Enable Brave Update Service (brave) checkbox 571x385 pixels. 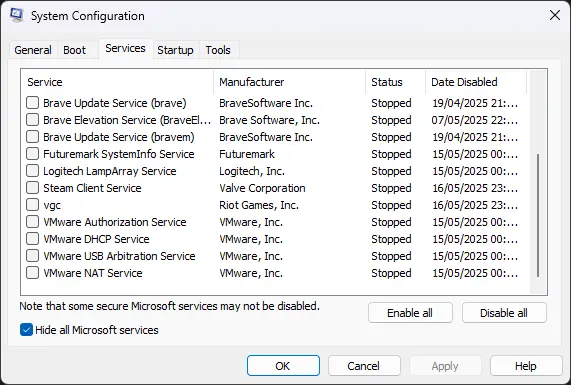coord(32,103)
